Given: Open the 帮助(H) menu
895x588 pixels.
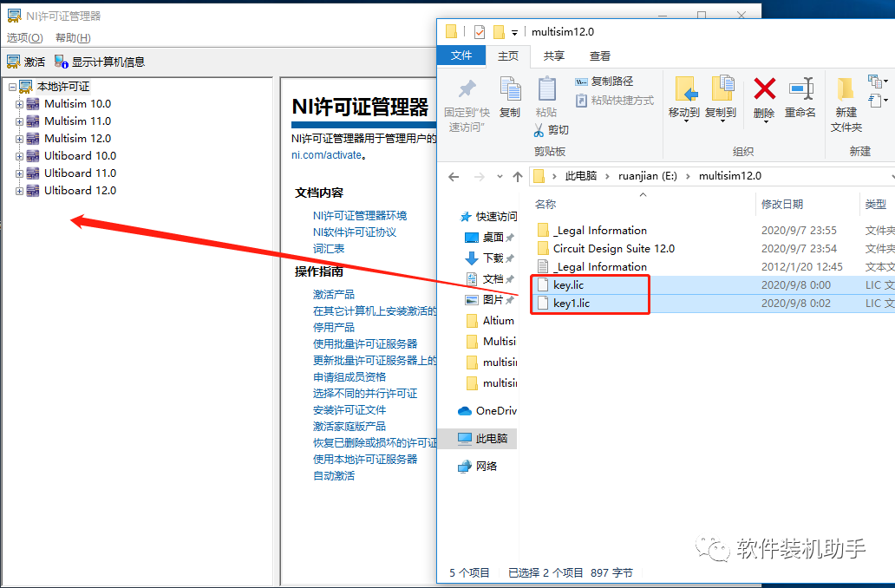Looking at the screenshot, I should pyautogui.click(x=73, y=37).
